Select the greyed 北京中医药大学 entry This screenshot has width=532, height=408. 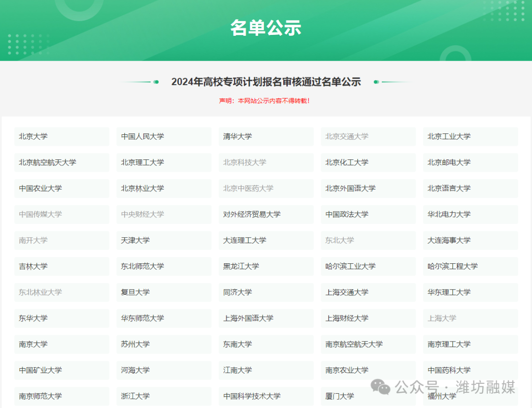tap(266, 188)
